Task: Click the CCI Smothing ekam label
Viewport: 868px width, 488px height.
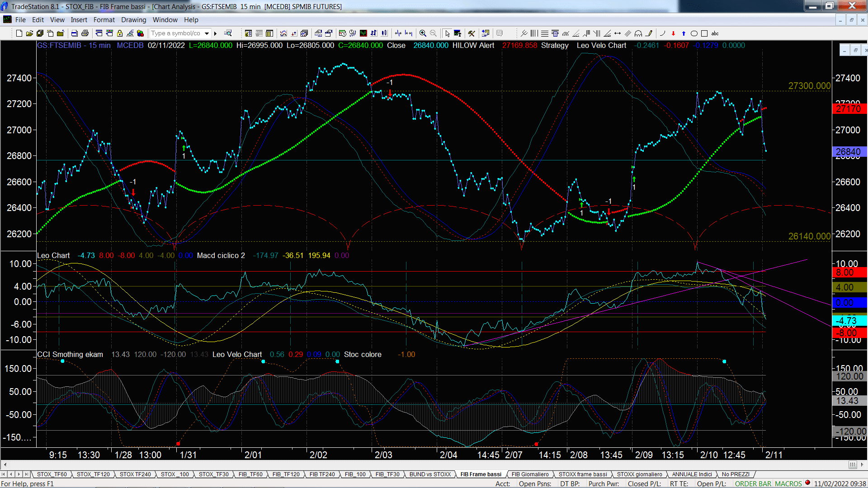Action: tap(70, 354)
